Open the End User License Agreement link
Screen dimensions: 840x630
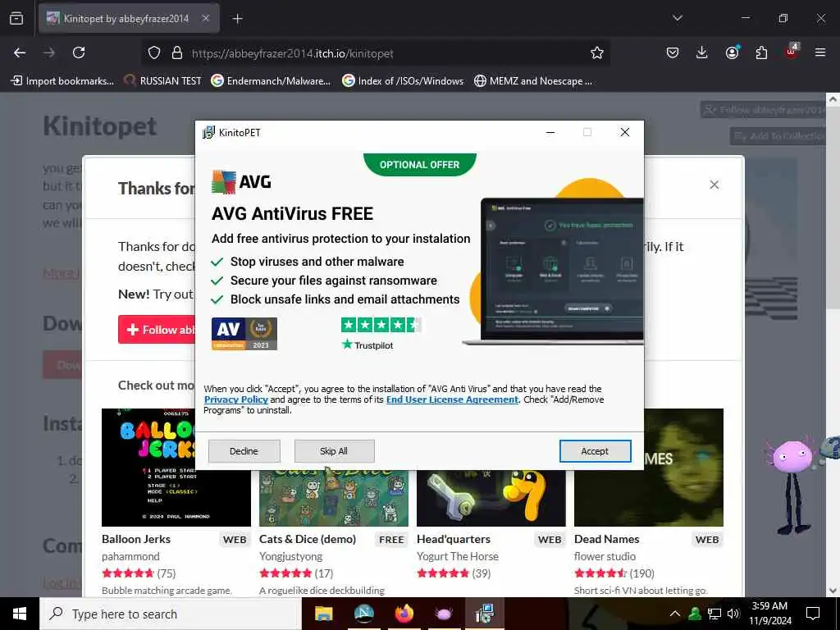[x=452, y=399]
